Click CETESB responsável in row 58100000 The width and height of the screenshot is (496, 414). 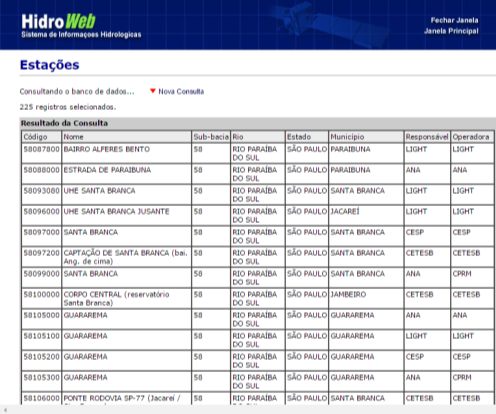click(419, 294)
